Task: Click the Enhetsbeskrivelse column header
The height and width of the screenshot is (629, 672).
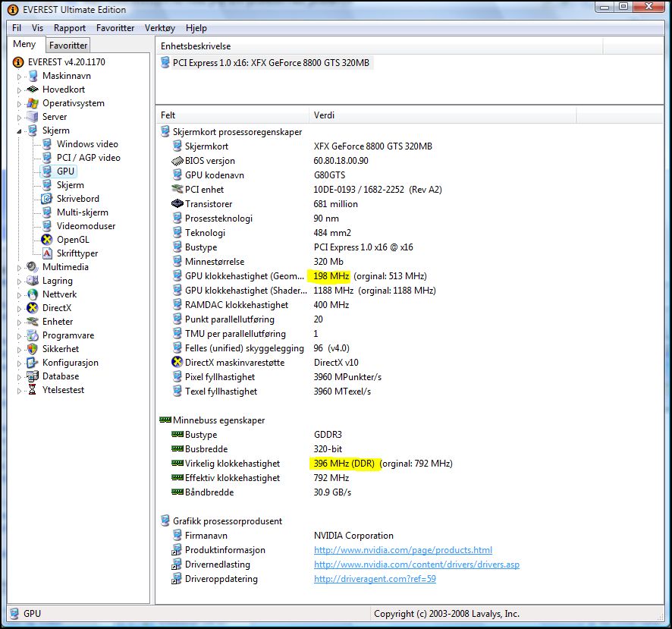Action: 379,46
